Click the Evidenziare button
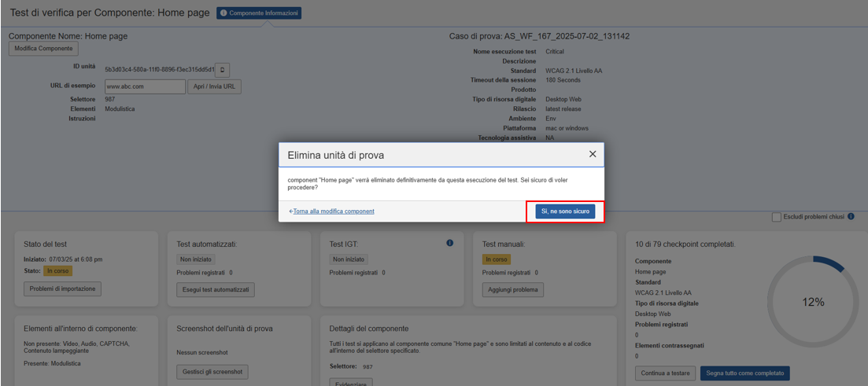This screenshot has width=868, height=386. click(350, 382)
